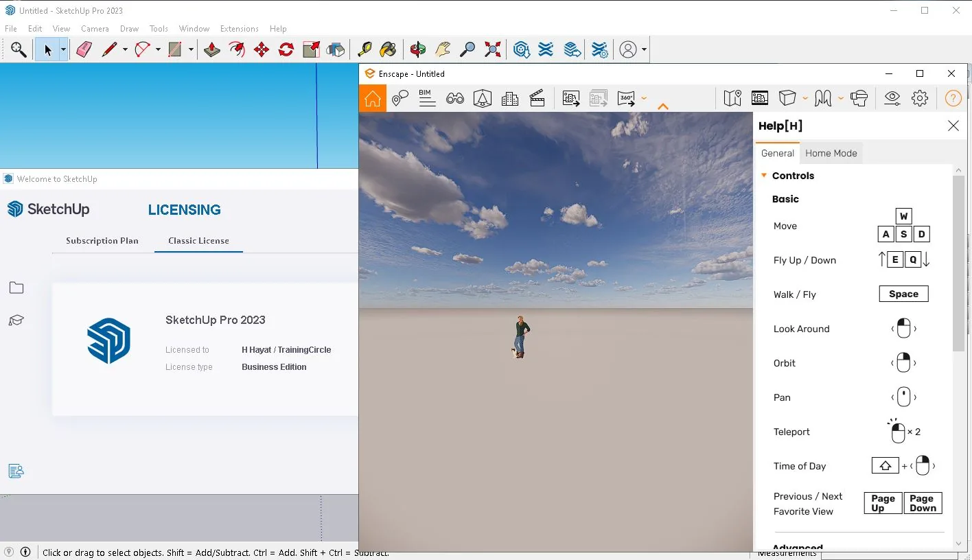Click the Help panel vertical scrollbar

959,264
